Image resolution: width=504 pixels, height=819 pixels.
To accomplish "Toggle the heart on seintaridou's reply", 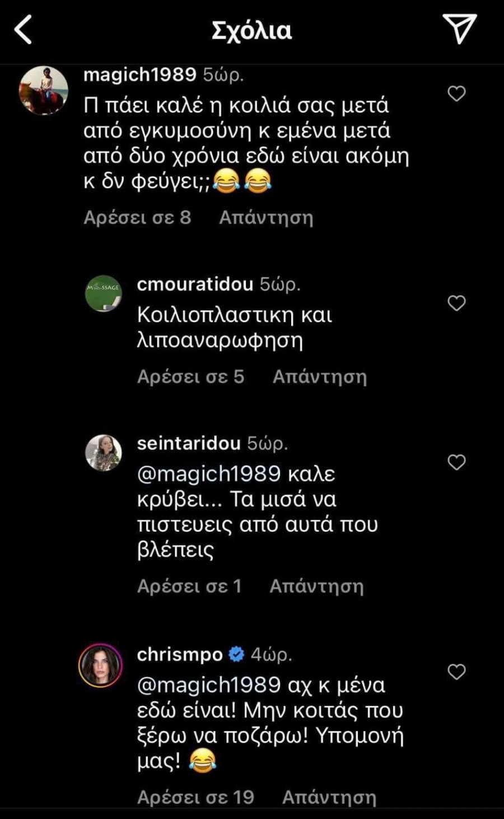I will click(x=456, y=462).
